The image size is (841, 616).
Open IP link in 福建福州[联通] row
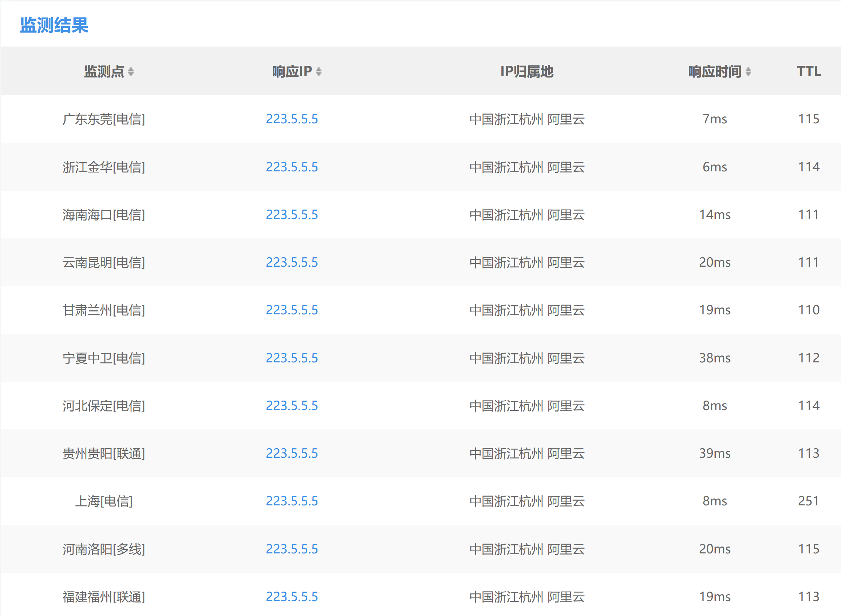pyautogui.click(x=291, y=597)
